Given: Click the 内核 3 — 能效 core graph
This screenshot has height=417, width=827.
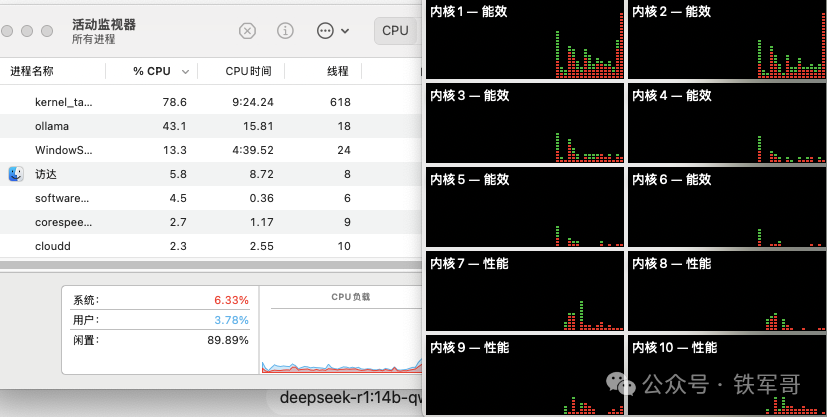Looking at the screenshot, I should [525, 123].
